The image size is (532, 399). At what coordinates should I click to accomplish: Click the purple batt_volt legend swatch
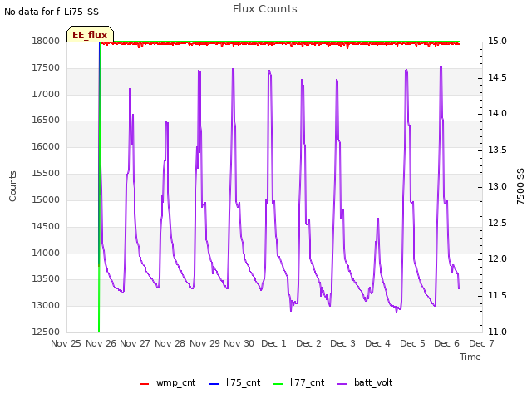pyautogui.click(x=342, y=384)
